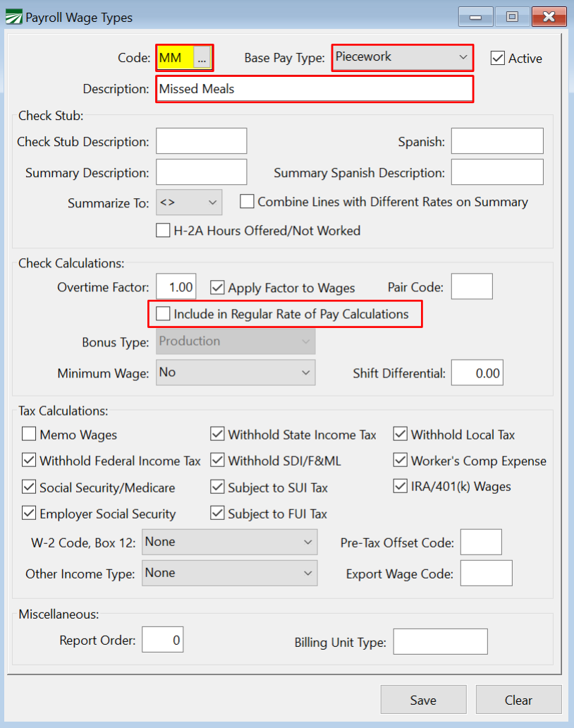Untick IRA/401(k) Wages checkbox
This screenshot has height=728, width=574.
click(x=401, y=487)
